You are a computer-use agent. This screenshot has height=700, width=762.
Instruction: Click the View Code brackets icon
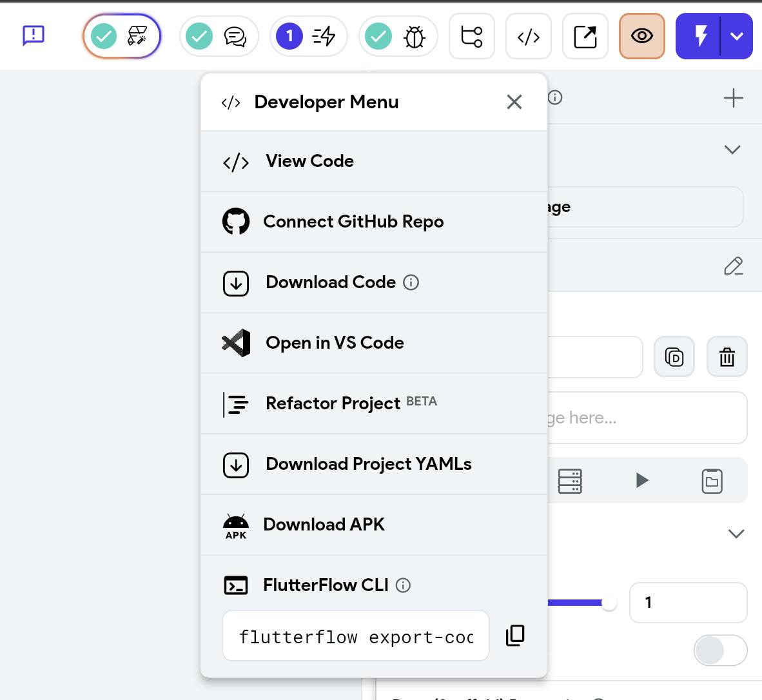[236, 162]
